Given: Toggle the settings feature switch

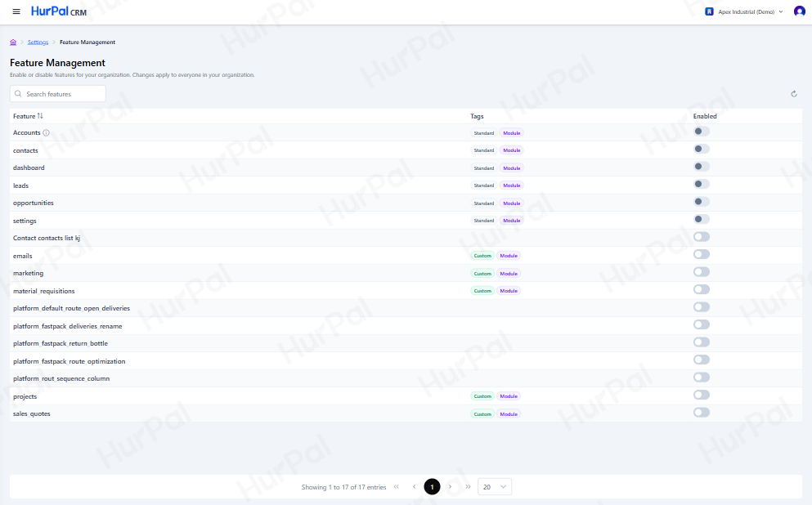Looking at the screenshot, I should point(702,219).
